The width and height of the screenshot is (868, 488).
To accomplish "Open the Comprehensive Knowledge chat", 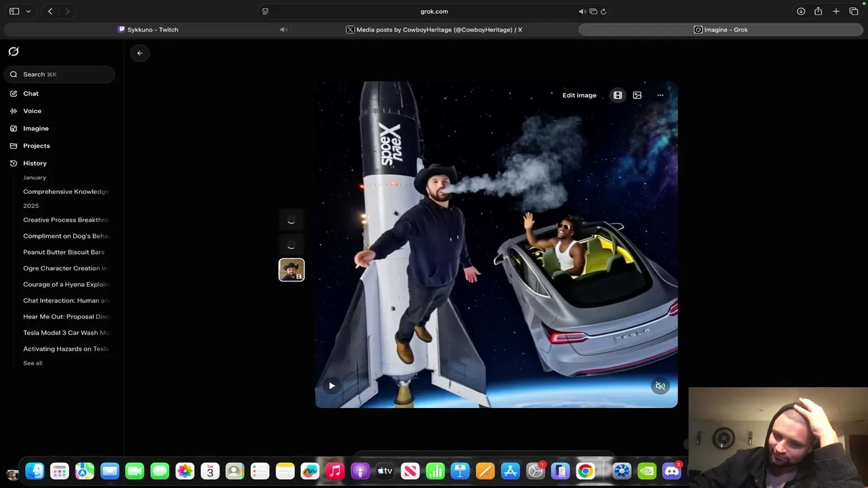I will point(66,192).
